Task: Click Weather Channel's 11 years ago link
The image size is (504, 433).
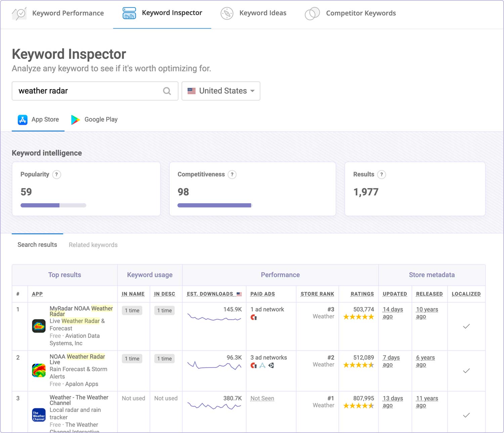Action: pyautogui.click(x=427, y=402)
